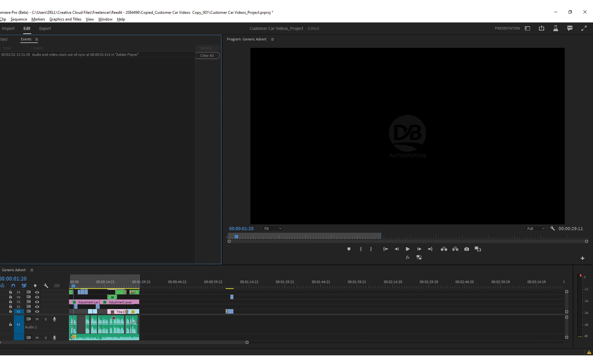Click the Clear All button
This screenshot has width=593, height=364.
coord(207,56)
